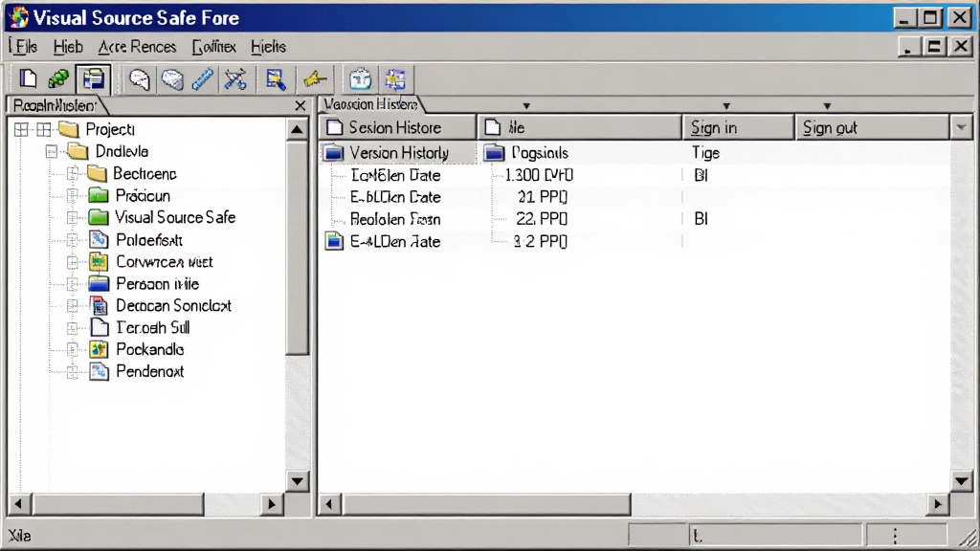Expand the Poloefisatt tree node
The height and width of the screenshot is (551, 980).
pos(73,240)
